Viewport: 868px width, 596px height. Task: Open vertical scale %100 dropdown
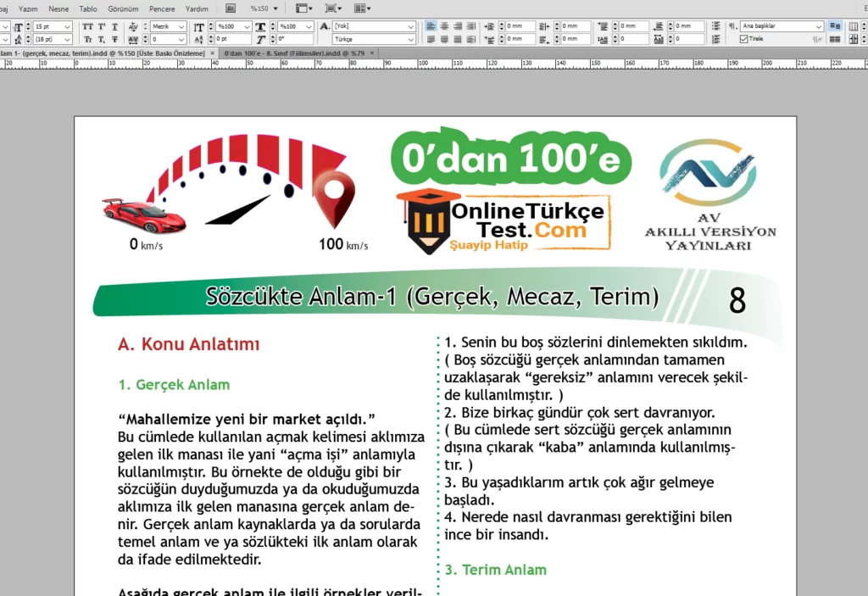point(247,26)
